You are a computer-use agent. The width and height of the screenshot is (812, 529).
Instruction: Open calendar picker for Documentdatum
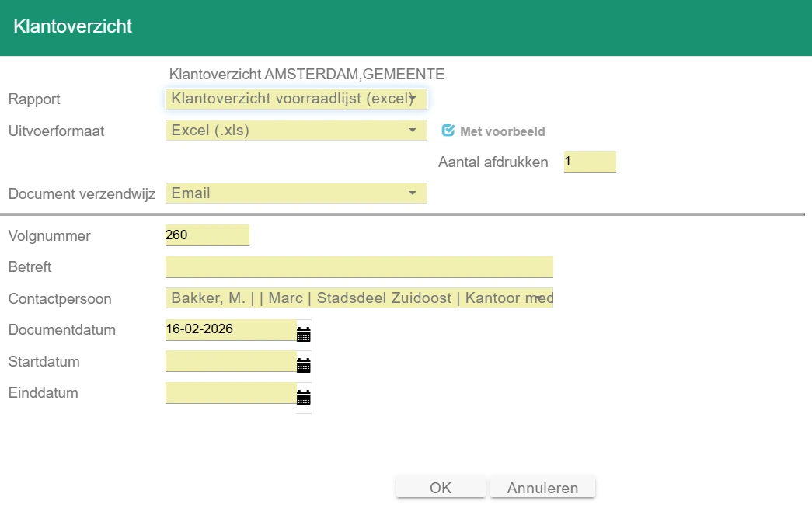(x=304, y=335)
